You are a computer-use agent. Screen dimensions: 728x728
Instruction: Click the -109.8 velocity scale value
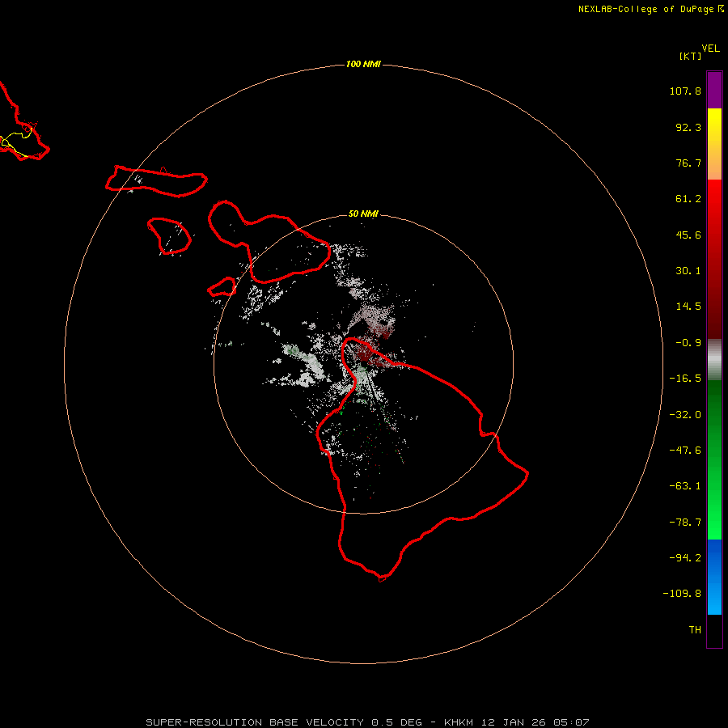click(x=682, y=594)
